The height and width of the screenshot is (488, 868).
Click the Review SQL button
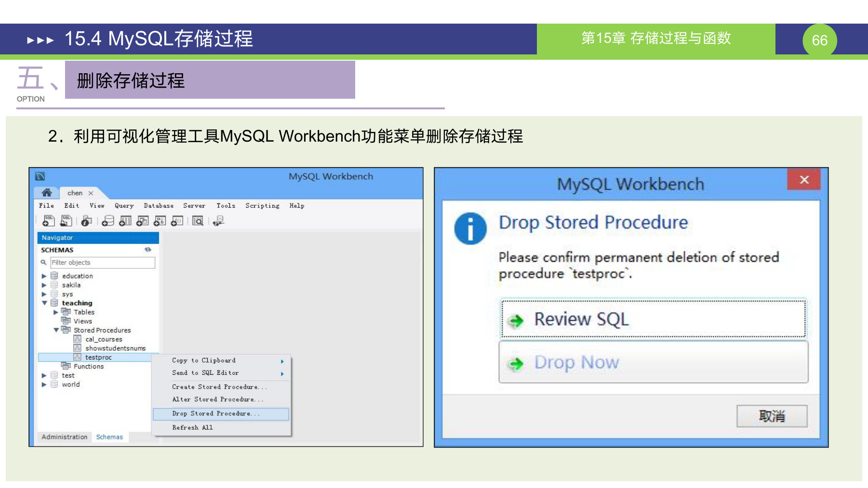(654, 319)
